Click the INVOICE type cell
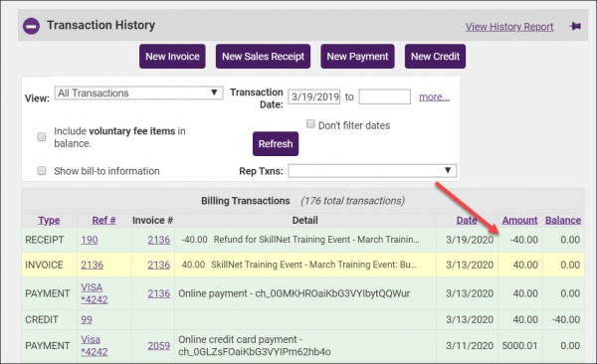Image resolution: width=597 pixels, height=364 pixels. tap(44, 265)
